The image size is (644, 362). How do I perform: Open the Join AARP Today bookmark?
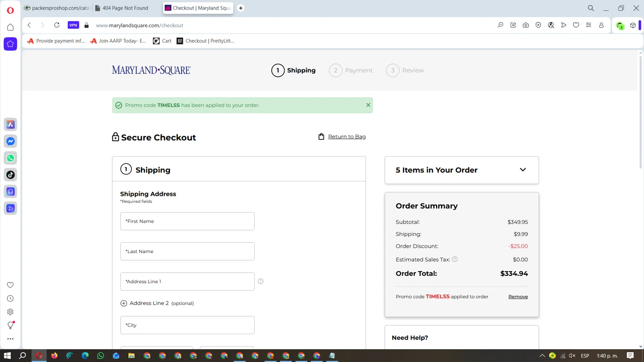[x=118, y=41]
